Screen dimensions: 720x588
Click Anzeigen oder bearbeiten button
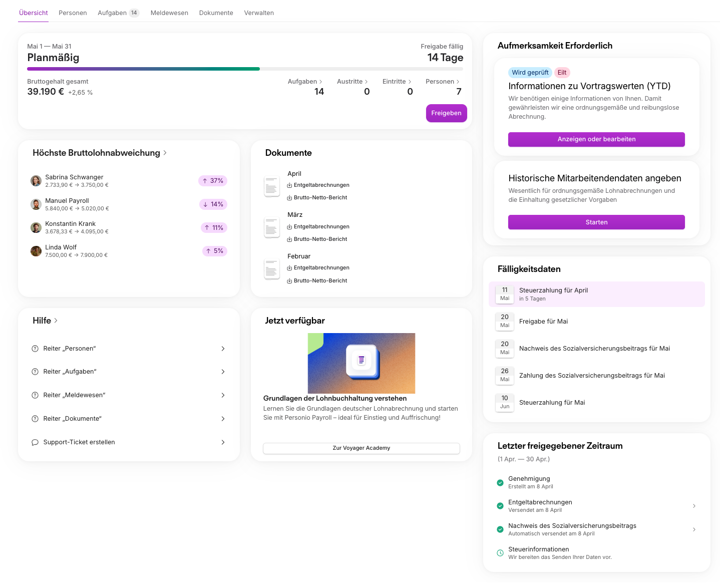(596, 139)
